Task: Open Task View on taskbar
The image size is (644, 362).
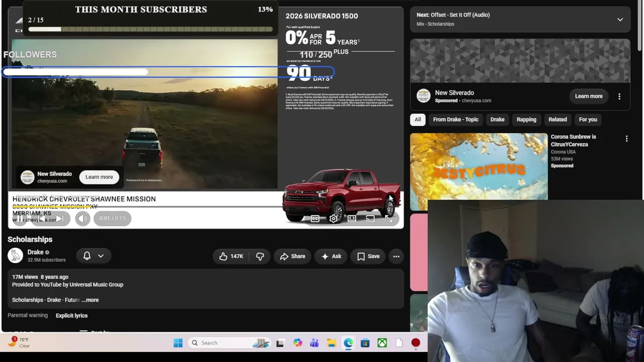Action: (x=280, y=343)
